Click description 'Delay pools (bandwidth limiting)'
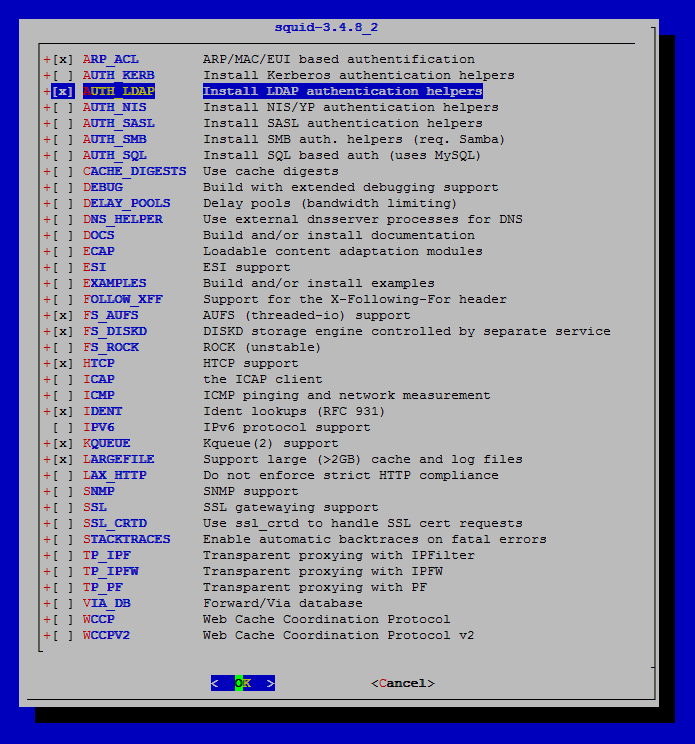The height and width of the screenshot is (744, 695). click(330, 204)
